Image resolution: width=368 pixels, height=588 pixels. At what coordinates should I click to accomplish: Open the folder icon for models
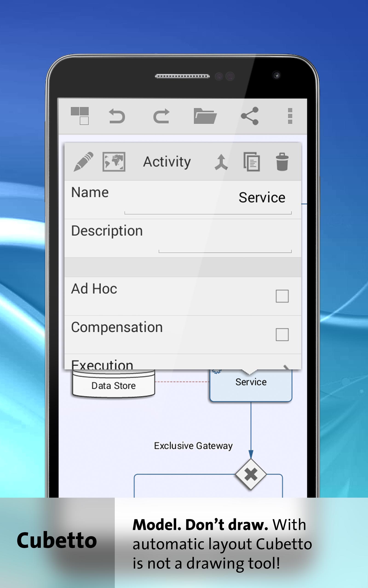205,116
